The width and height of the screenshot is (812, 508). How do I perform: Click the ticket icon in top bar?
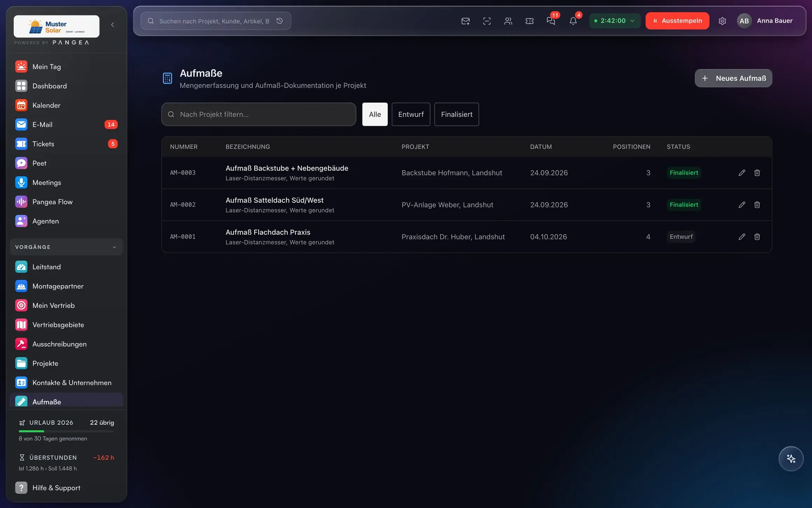click(x=529, y=21)
